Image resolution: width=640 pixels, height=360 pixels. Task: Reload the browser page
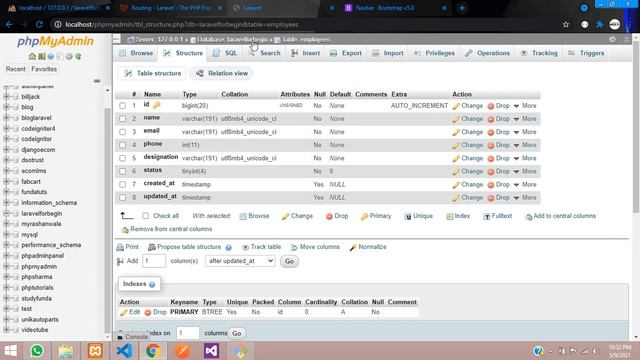coord(39,24)
